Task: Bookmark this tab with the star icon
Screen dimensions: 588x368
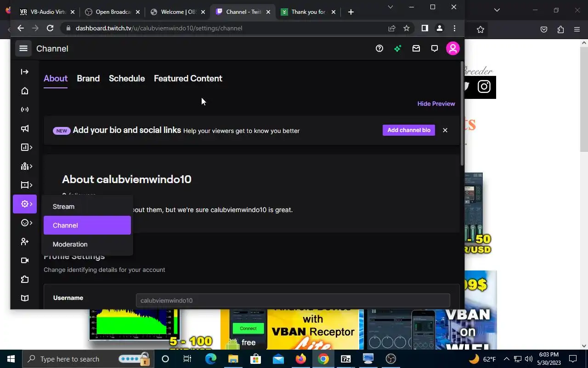Action: pos(407,28)
